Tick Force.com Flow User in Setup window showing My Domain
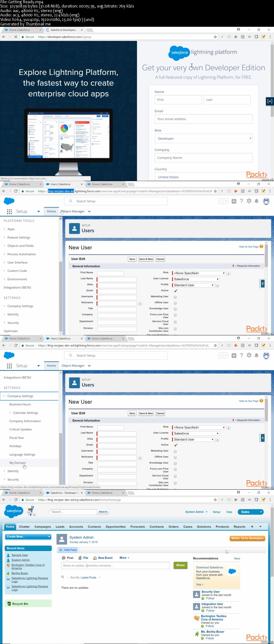This screenshot has height=644, width=274. click(175, 469)
